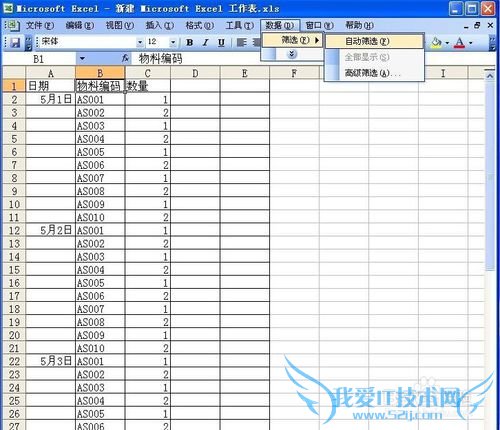Toggle Bold formatting button
This screenshot has height=430, width=500.
click(190, 42)
